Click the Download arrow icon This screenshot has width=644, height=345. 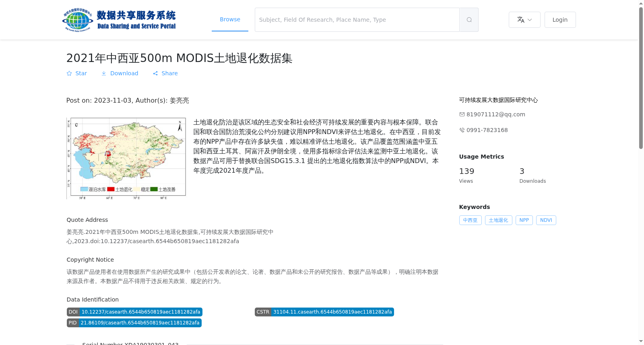(x=104, y=73)
